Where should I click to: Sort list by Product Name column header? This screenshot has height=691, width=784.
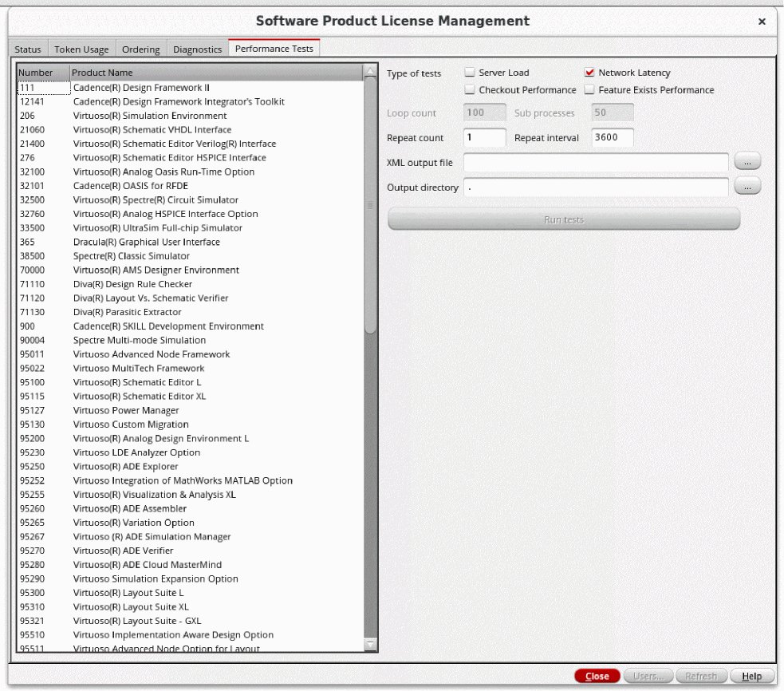[x=215, y=73]
